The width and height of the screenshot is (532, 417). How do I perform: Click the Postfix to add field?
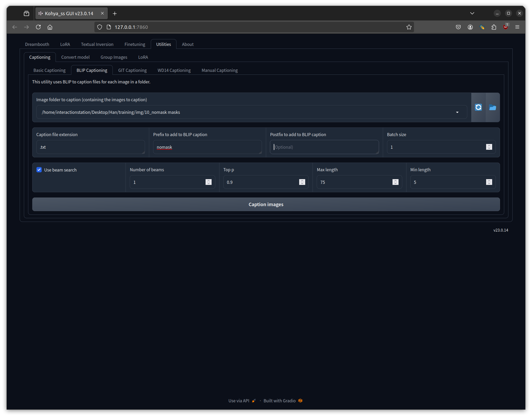[324, 147]
